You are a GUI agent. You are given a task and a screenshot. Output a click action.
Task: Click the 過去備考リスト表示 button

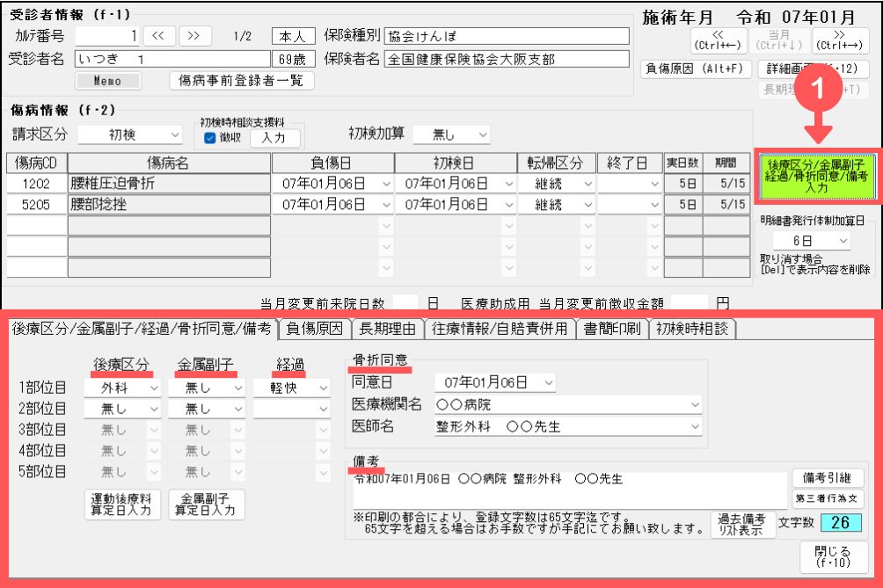pyautogui.click(x=737, y=525)
